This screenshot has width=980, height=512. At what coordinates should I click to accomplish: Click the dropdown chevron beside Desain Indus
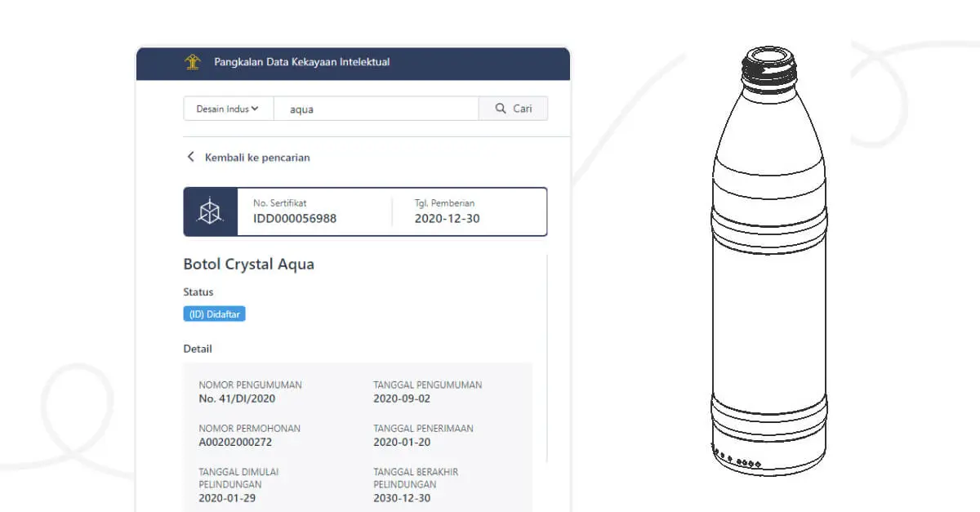coord(255,109)
